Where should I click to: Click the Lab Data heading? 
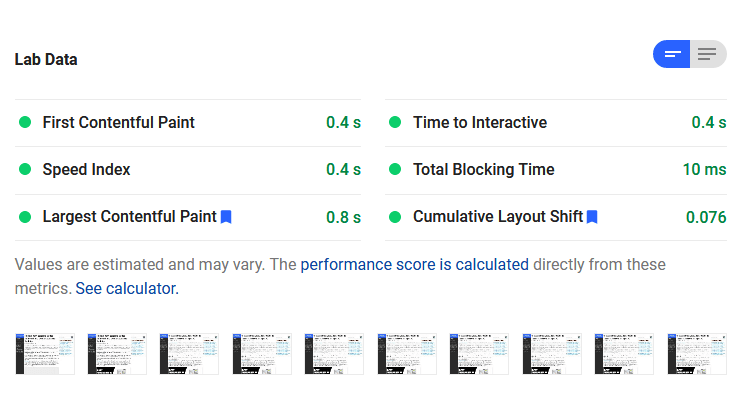click(46, 59)
